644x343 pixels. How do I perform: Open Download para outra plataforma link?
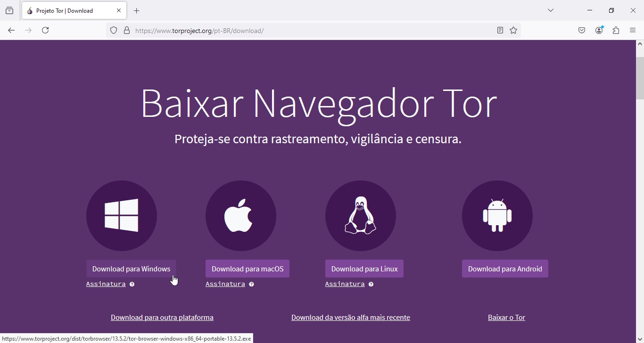click(162, 318)
